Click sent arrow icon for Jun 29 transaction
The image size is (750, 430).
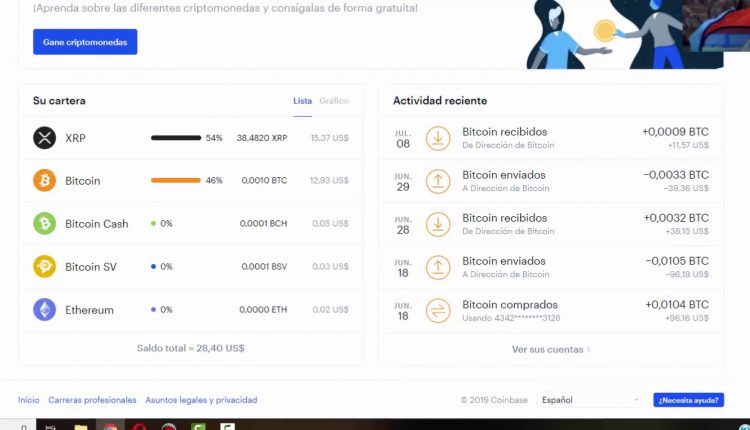pyautogui.click(x=438, y=181)
